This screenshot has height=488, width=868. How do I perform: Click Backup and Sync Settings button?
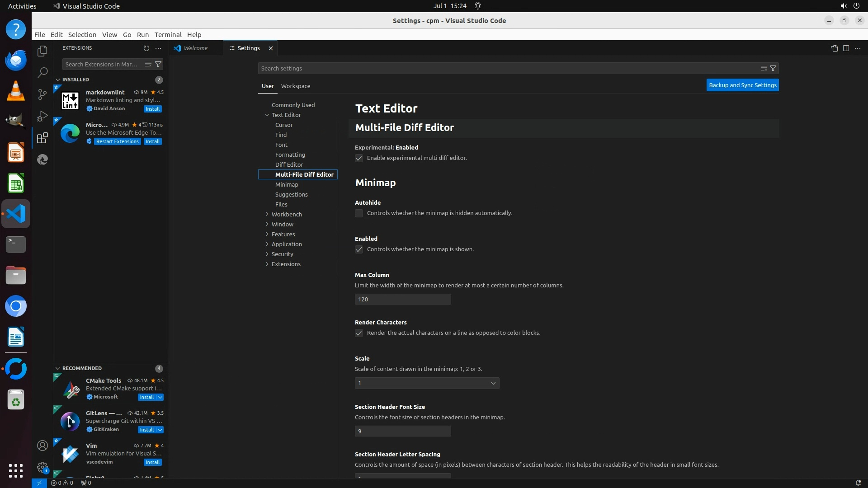tap(742, 85)
